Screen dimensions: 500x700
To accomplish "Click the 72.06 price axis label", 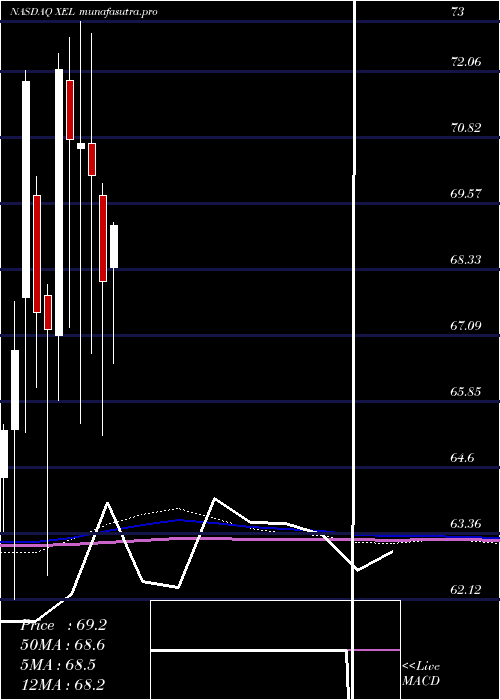I will (x=467, y=62).
